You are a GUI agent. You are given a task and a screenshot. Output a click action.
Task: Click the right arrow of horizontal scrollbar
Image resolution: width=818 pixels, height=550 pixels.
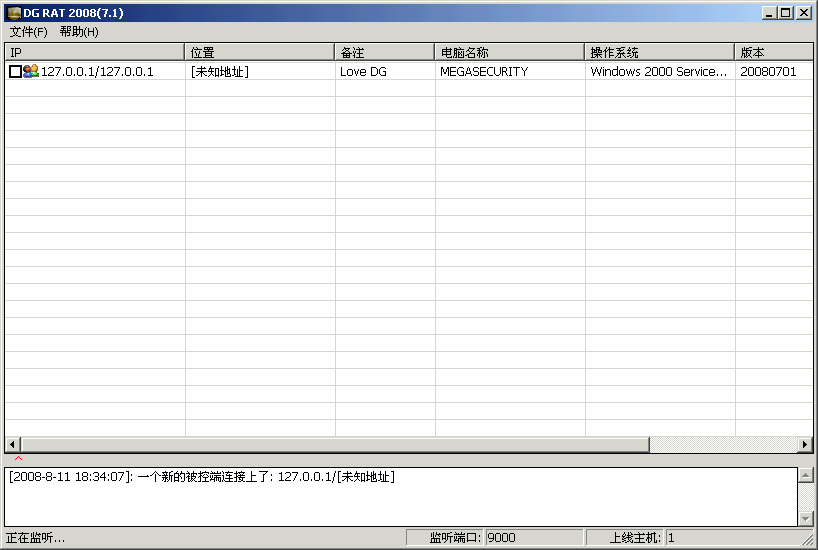pyautogui.click(x=805, y=445)
